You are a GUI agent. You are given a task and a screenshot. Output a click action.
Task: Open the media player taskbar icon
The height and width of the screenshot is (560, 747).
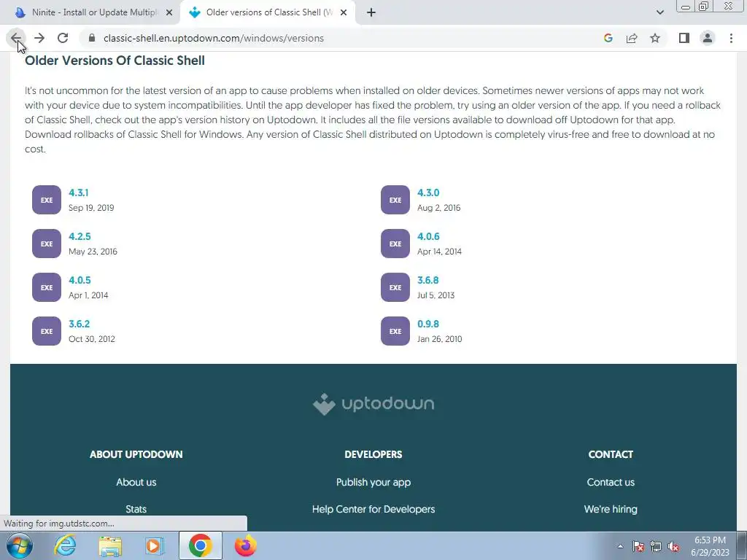[x=154, y=545]
